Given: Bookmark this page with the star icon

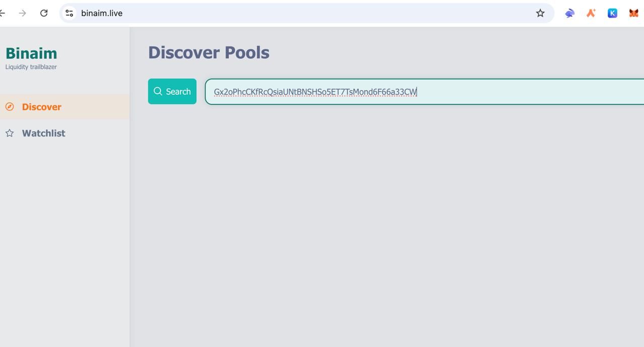Looking at the screenshot, I should pos(540,13).
